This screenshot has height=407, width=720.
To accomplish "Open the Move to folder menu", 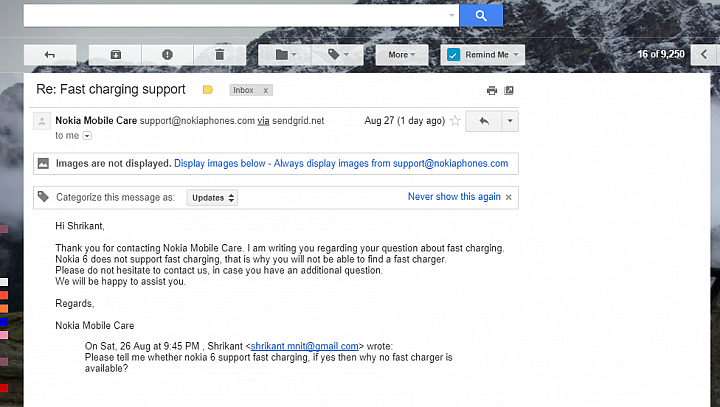I will [285, 55].
